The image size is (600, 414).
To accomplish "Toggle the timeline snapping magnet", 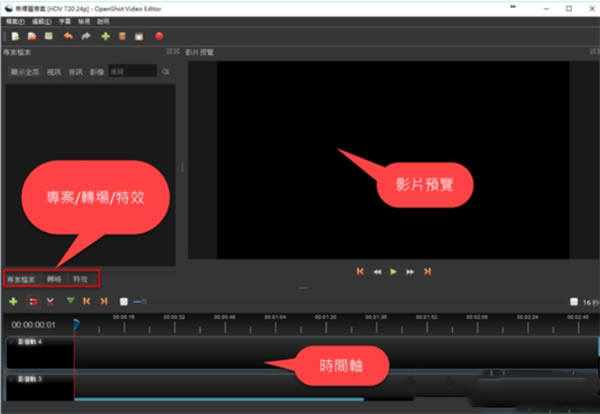I will tap(32, 301).
